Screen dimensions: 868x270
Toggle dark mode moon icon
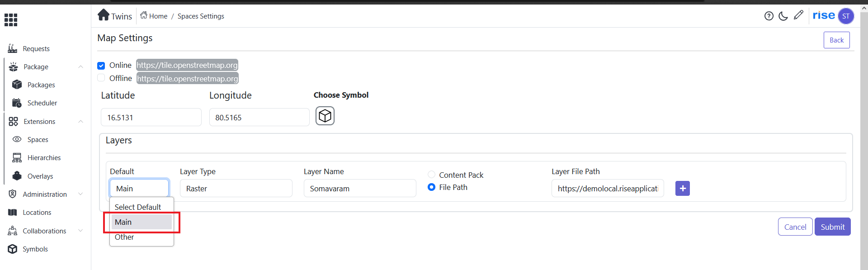pyautogui.click(x=783, y=16)
